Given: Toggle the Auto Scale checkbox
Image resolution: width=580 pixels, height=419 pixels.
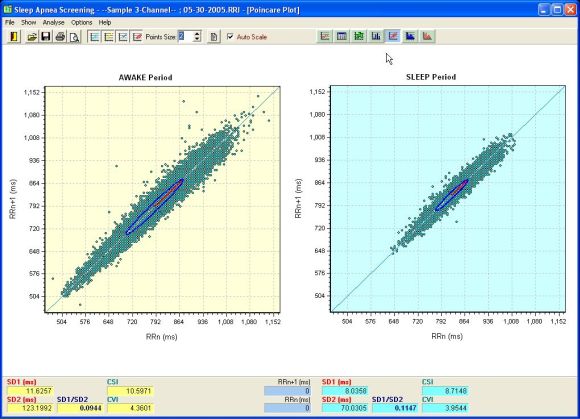Looking at the screenshot, I should [230, 37].
